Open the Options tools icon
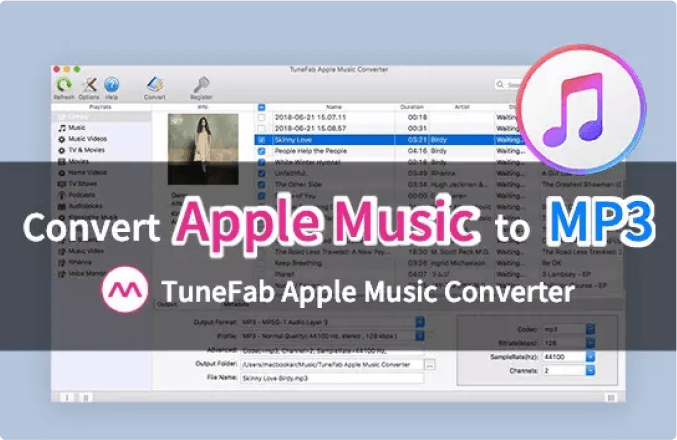Image resolution: width=677 pixels, height=440 pixels. point(89,85)
